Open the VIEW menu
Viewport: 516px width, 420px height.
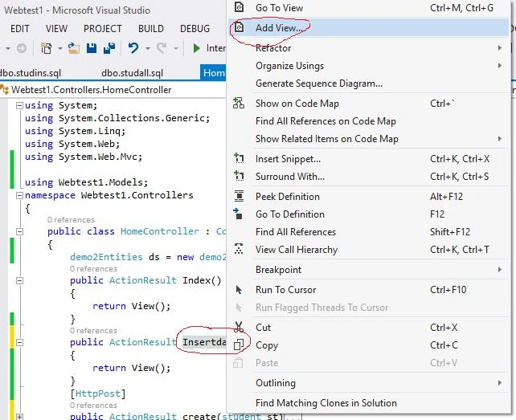click(56, 29)
